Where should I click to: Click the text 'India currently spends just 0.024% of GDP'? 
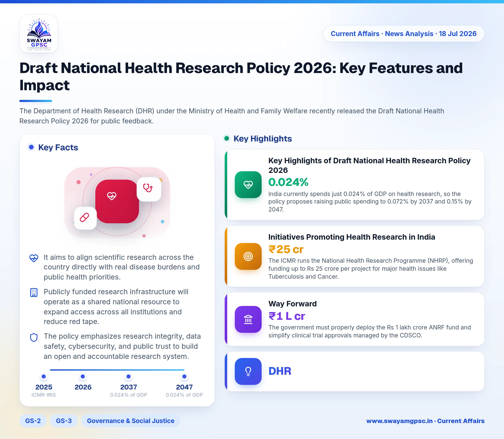370,201
